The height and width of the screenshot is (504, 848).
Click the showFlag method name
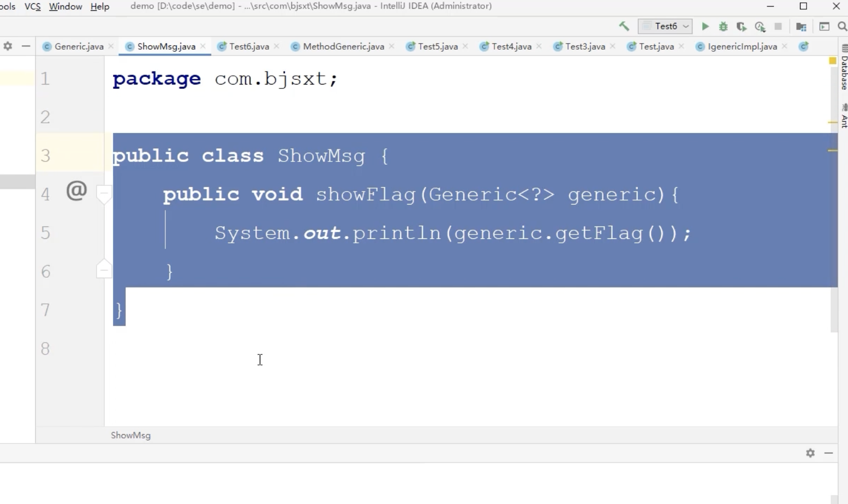(x=366, y=195)
